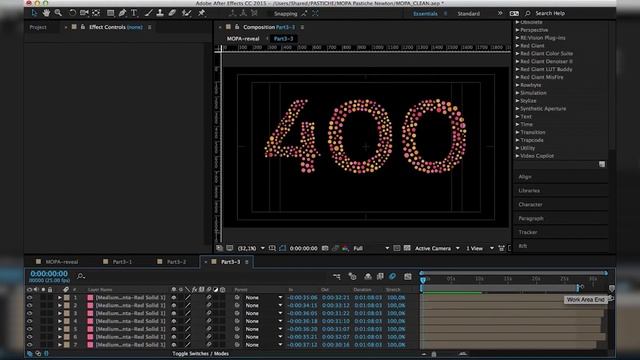Select the Pen tool
The image size is (640, 360).
point(122,13)
